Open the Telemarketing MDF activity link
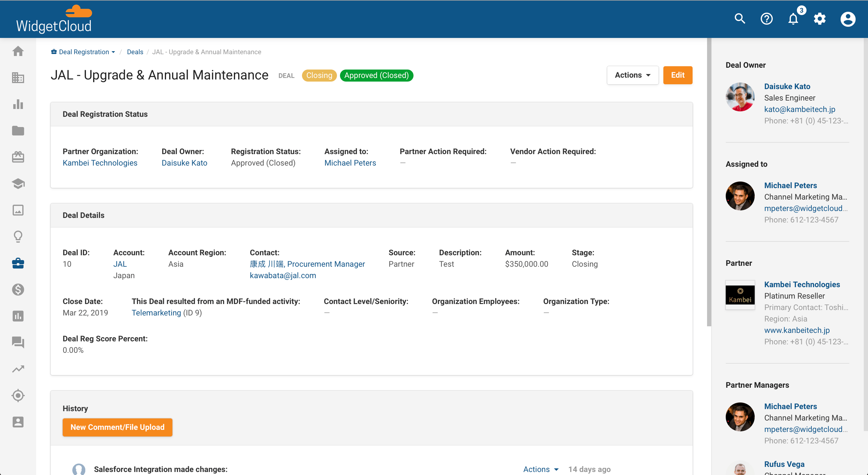The height and width of the screenshot is (475, 868). (156, 313)
